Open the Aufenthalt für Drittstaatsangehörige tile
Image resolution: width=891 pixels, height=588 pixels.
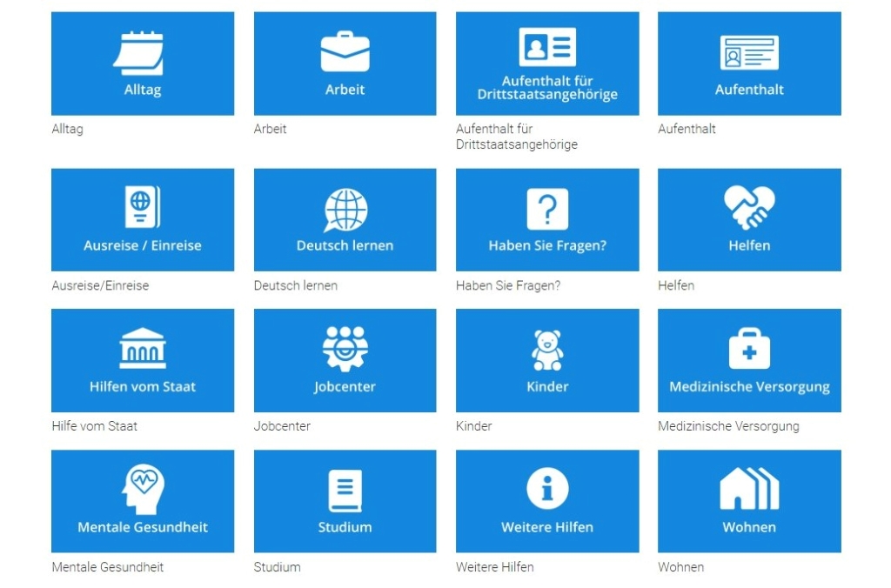547,63
